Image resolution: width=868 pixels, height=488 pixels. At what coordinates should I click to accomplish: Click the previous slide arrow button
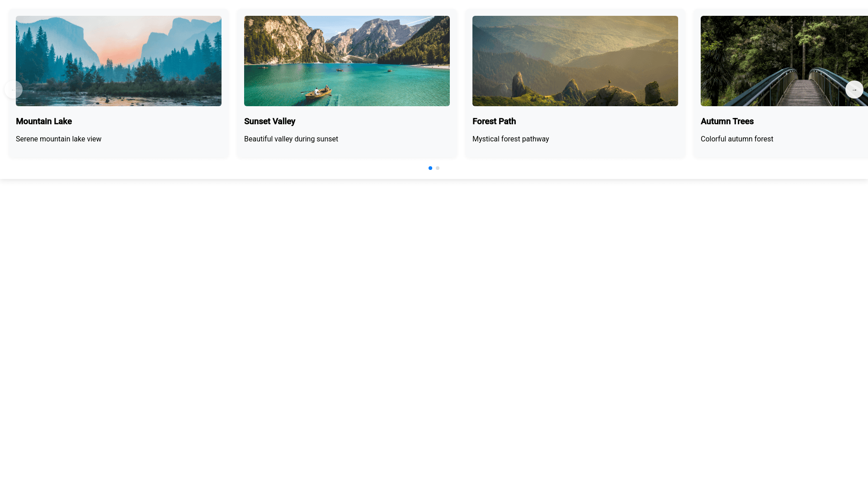pyautogui.click(x=14, y=89)
